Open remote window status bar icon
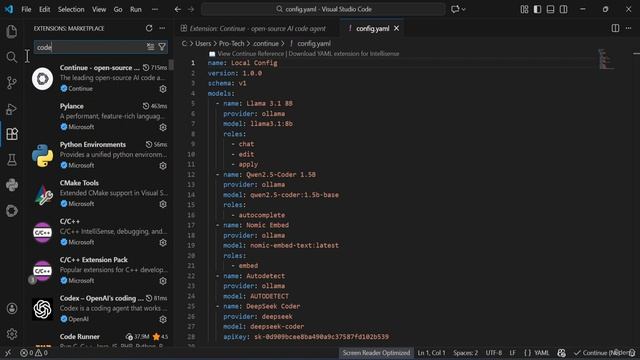 click(8, 353)
